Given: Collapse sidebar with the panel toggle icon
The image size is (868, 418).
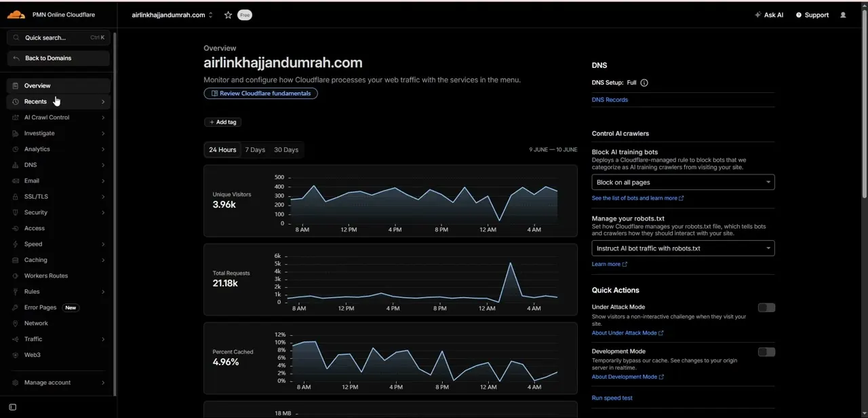Looking at the screenshot, I should [12, 407].
